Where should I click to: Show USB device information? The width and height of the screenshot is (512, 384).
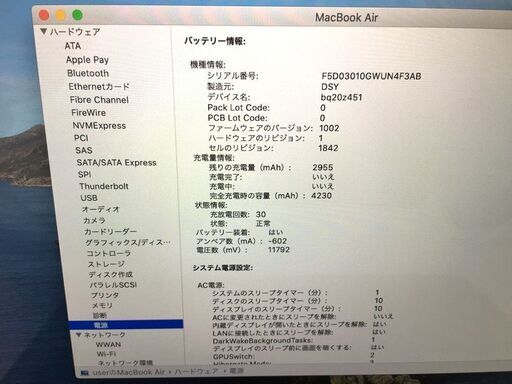pos(89,198)
